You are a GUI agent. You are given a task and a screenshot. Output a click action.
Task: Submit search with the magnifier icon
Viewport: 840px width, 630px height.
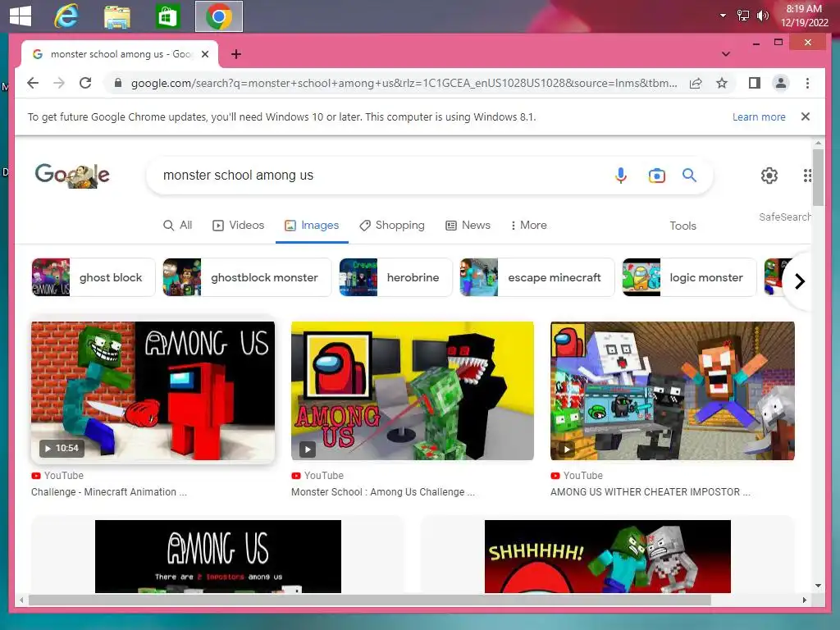689,176
